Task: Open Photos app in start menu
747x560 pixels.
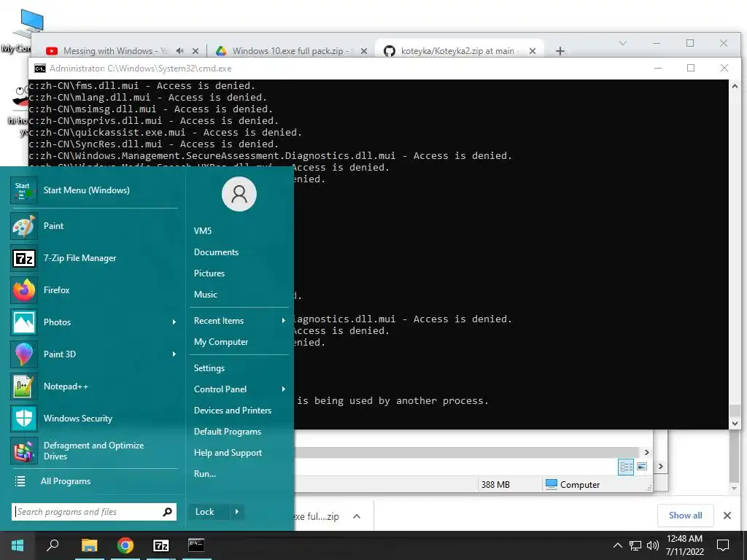Action: coord(94,322)
